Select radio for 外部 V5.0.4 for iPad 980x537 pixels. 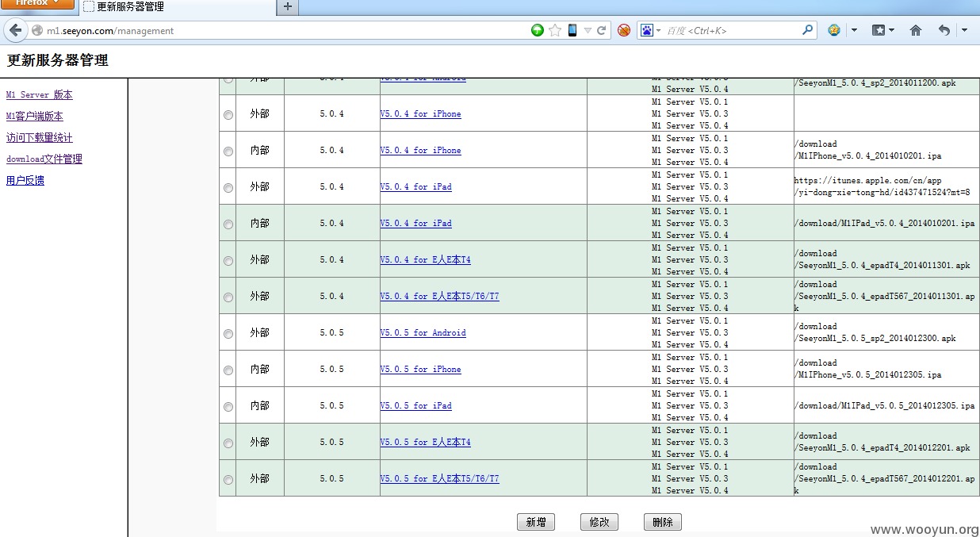point(228,188)
